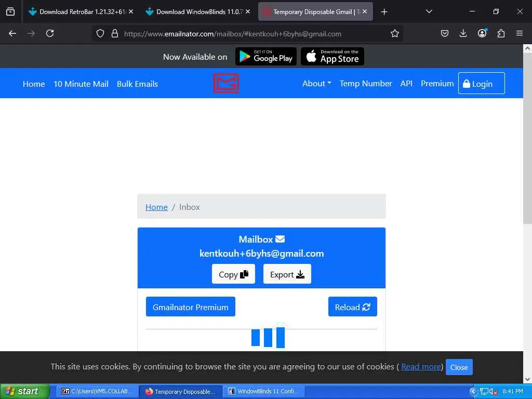This screenshot has width=532, height=399.
Task: Open the Google Play badge
Action: (x=266, y=56)
